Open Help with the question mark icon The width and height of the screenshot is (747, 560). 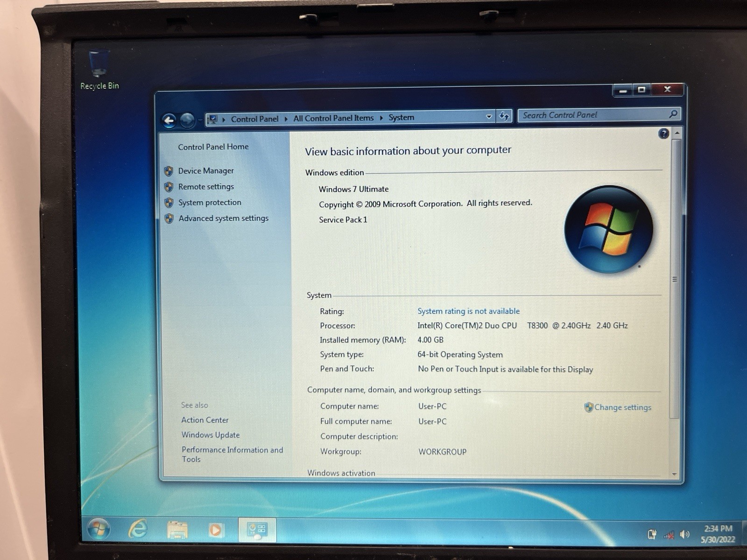tap(663, 134)
